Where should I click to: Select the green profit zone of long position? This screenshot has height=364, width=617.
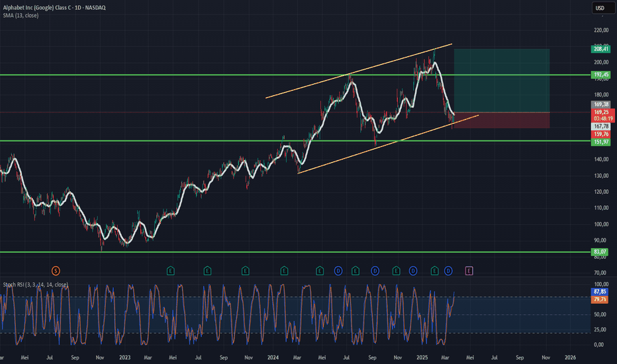point(502,81)
